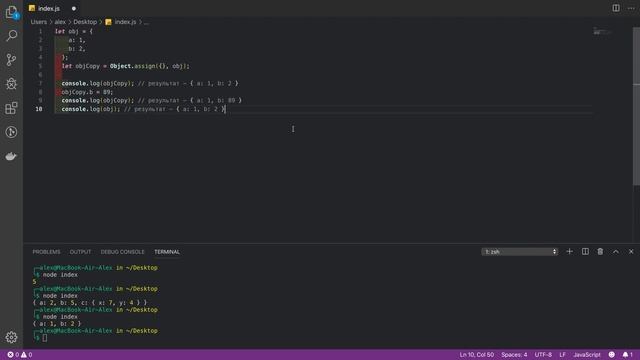Click the terminal output '{ a: 1, b: 2 }'

pos(57,324)
